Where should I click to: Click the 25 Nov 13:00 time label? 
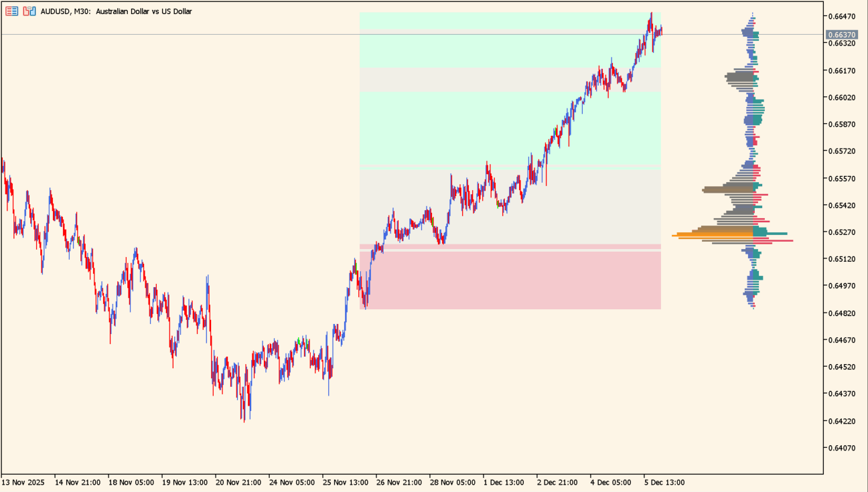pos(346,482)
